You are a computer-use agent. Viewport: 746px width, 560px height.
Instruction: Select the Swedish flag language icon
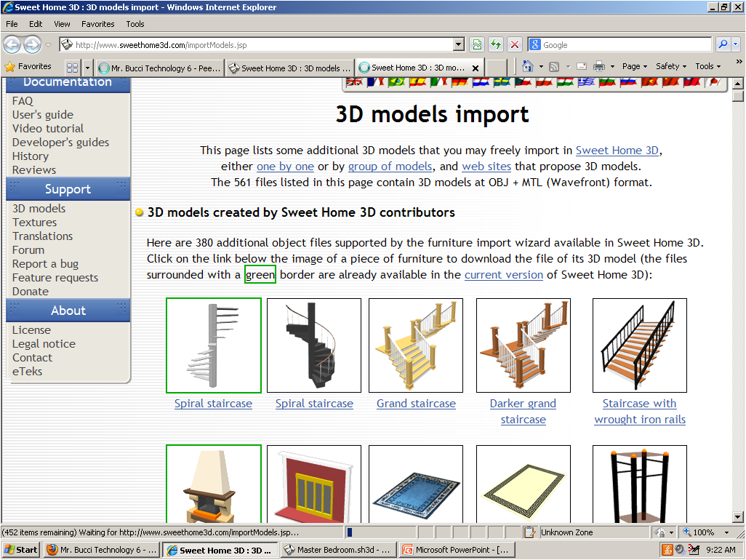502,82
